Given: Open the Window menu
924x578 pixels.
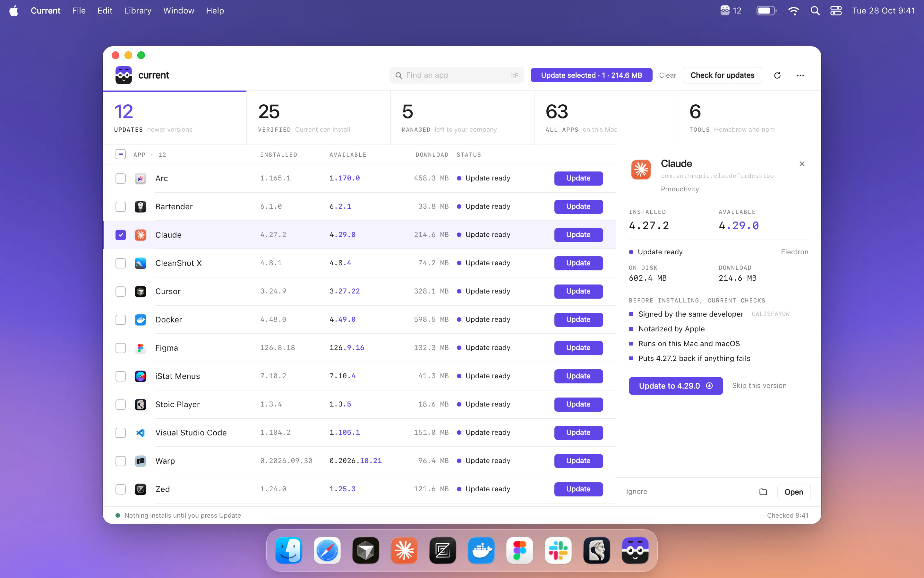Looking at the screenshot, I should [x=179, y=11].
